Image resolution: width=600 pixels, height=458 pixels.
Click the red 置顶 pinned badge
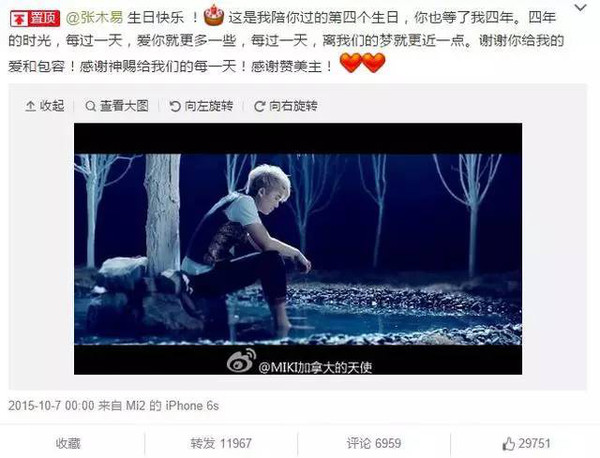point(34,18)
